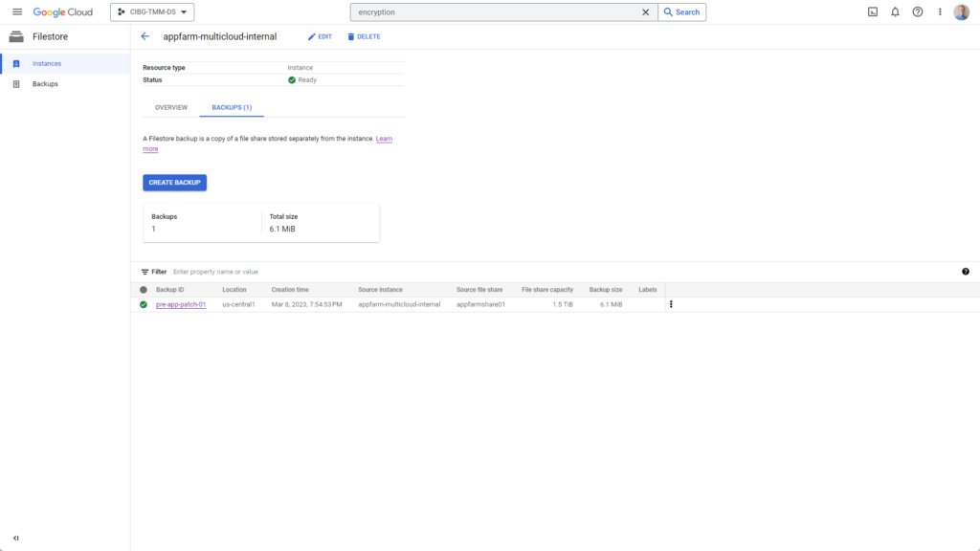Click the Create Backup button
This screenshot has width=980, height=551.
(174, 182)
